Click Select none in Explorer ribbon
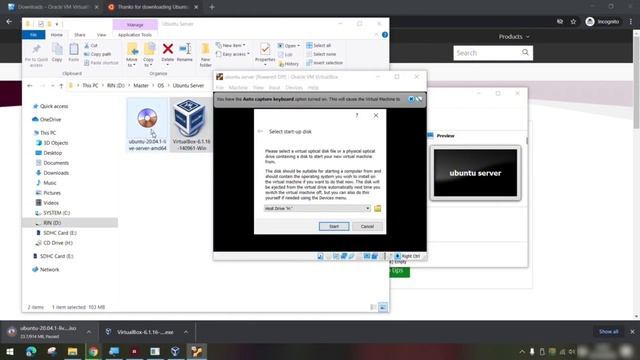640x360 pixels. tap(321, 54)
